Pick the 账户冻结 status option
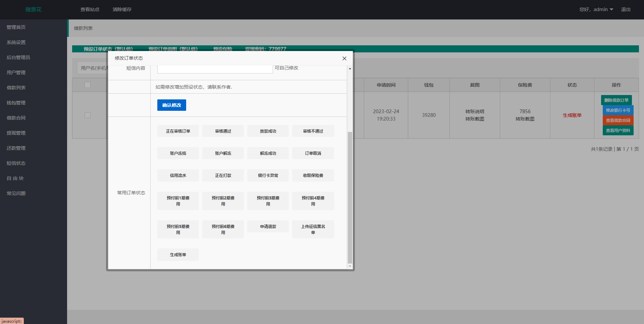644x324 pixels. (x=178, y=153)
